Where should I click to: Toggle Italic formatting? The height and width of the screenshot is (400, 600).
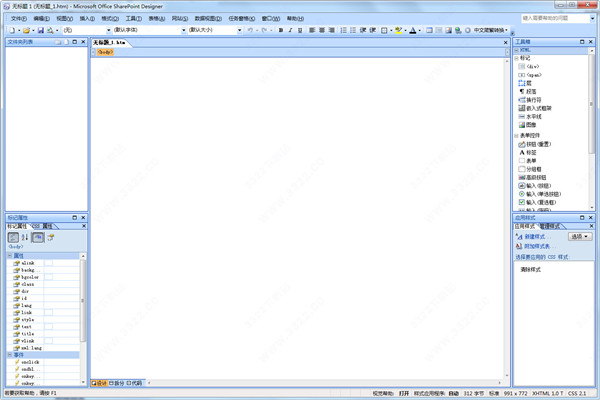[x=290, y=30]
